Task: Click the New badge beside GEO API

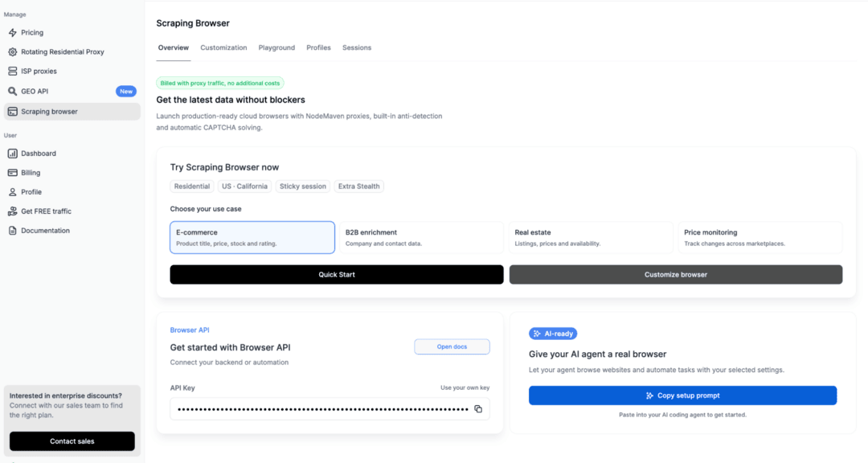Action: (x=126, y=92)
